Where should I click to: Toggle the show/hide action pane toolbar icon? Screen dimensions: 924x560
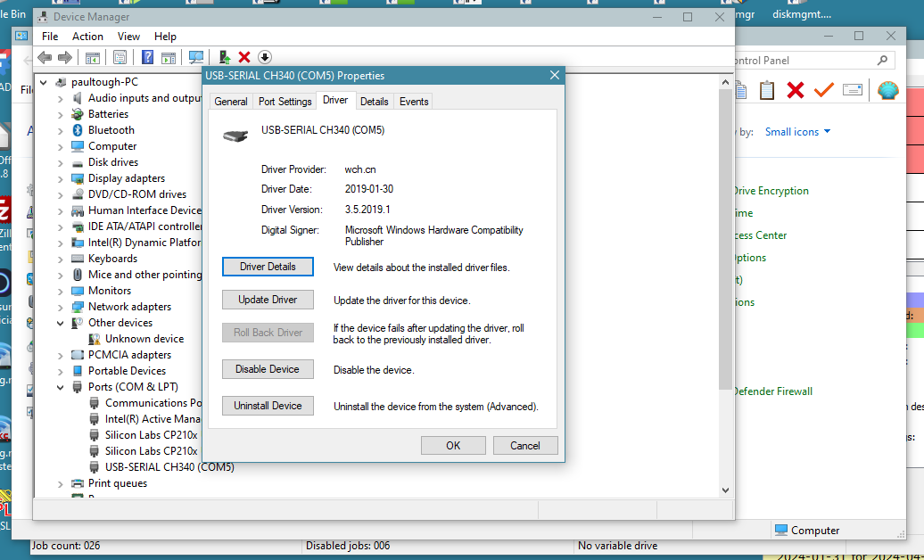[x=169, y=57]
